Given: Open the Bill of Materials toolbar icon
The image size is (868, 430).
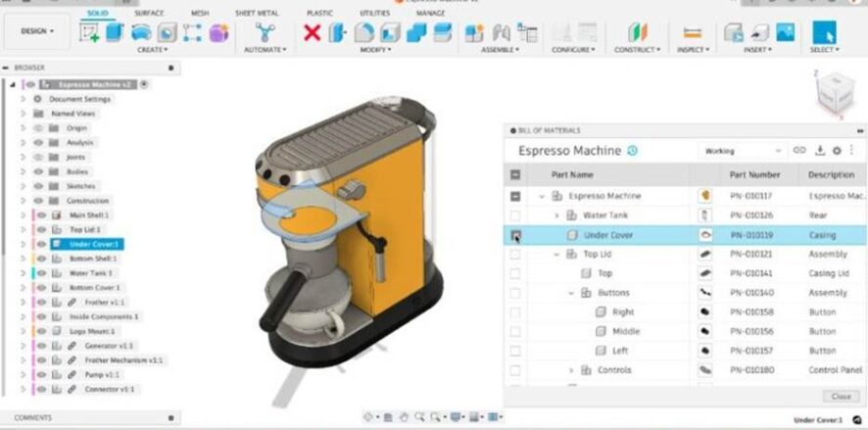Looking at the screenshot, I should point(527,32).
